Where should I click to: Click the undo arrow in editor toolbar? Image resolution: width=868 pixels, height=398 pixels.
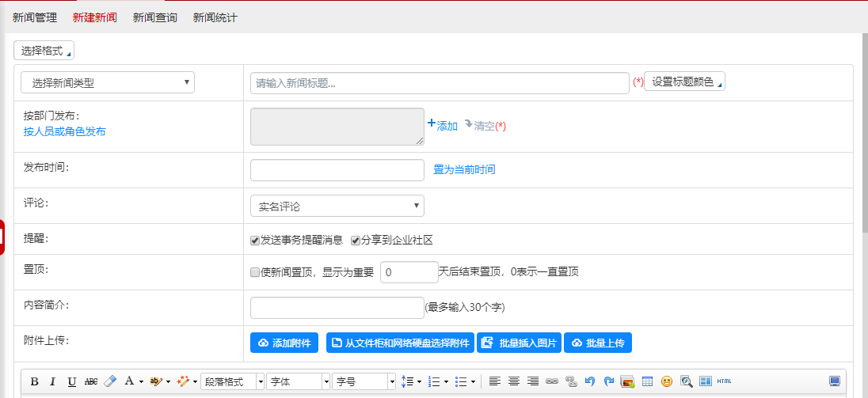[x=589, y=381]
